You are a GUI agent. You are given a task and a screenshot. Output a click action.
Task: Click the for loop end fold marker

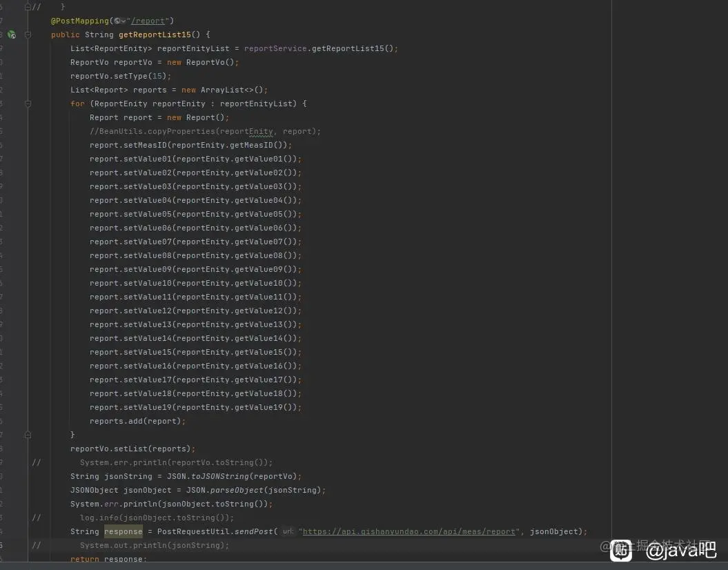[x=28, y=435]
